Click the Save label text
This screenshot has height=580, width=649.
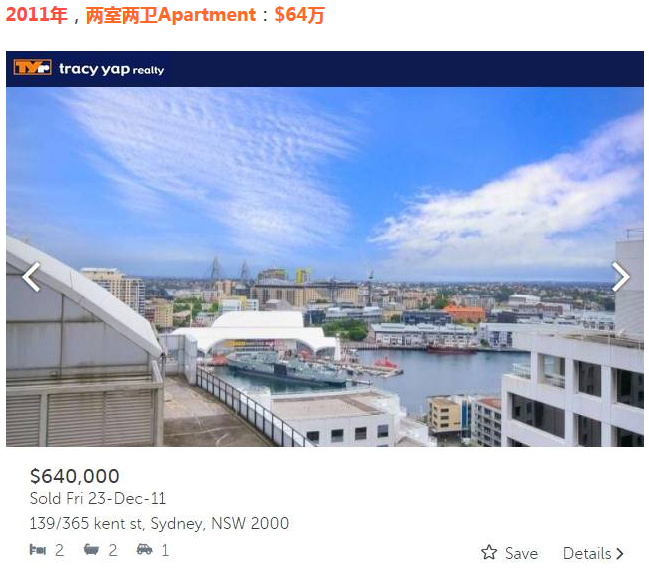click(521, 554)
